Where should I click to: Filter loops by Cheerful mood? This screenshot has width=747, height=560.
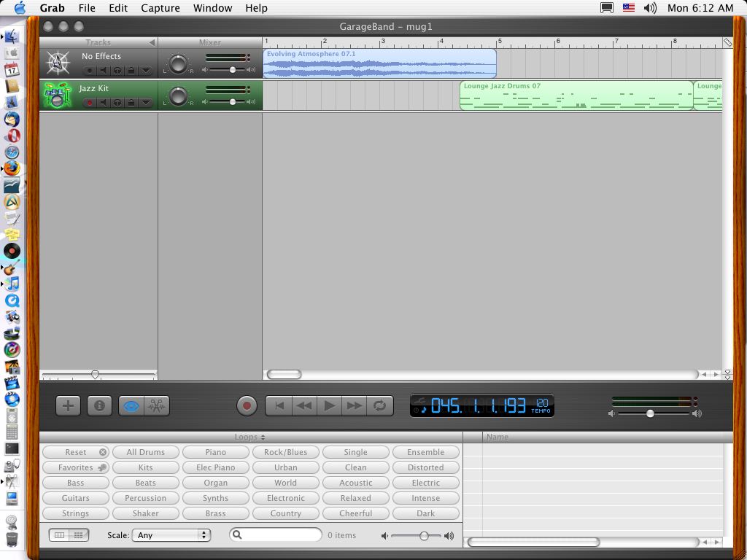point(356,513)
